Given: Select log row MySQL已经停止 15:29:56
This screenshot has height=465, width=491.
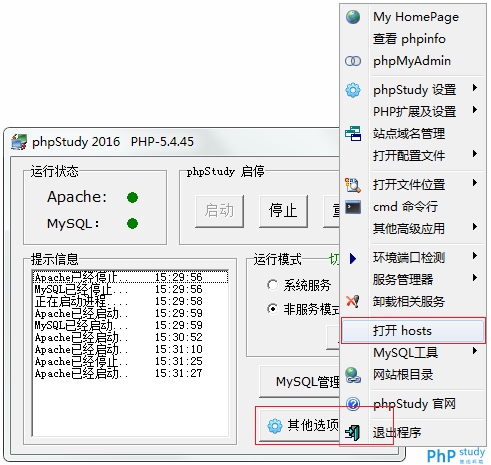Looking at the screenshot, I should click(x=131, y=289).
